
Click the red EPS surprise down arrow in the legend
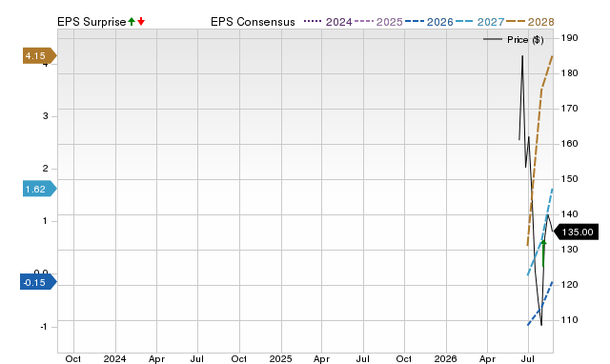click(141, 21)
